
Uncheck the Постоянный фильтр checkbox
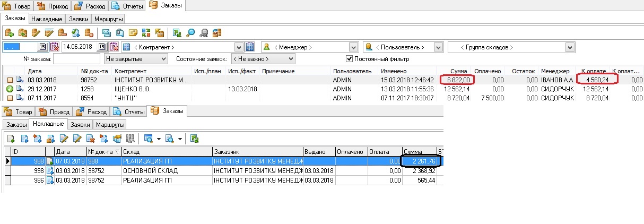tap(349, 59)
